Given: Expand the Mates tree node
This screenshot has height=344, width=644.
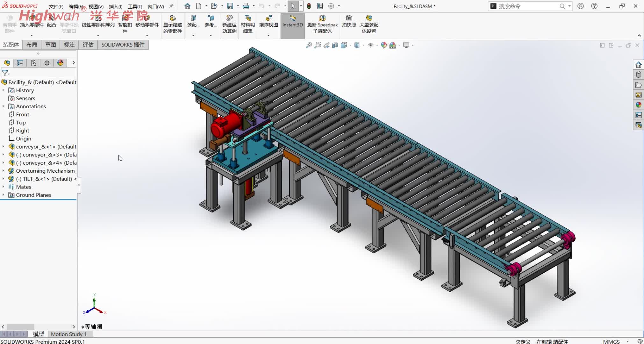Looking at the screenshot, I should [4, 187].
